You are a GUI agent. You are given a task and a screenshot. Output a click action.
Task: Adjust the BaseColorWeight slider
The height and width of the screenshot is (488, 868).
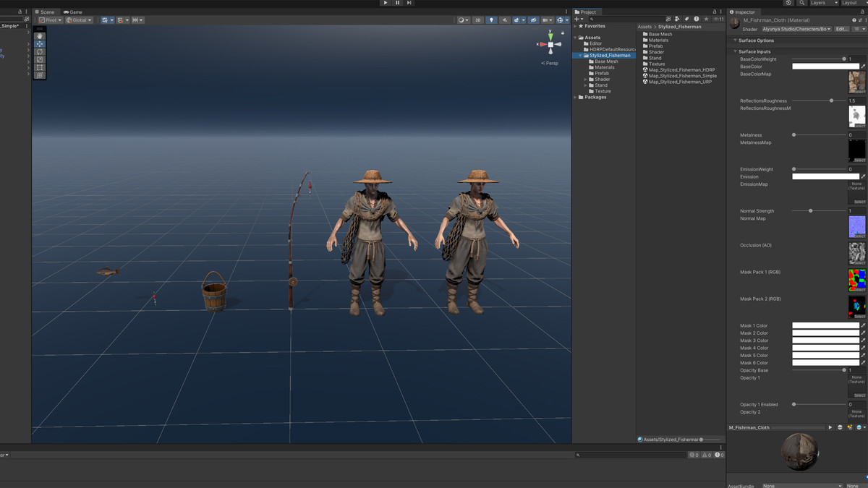point(819,59)
